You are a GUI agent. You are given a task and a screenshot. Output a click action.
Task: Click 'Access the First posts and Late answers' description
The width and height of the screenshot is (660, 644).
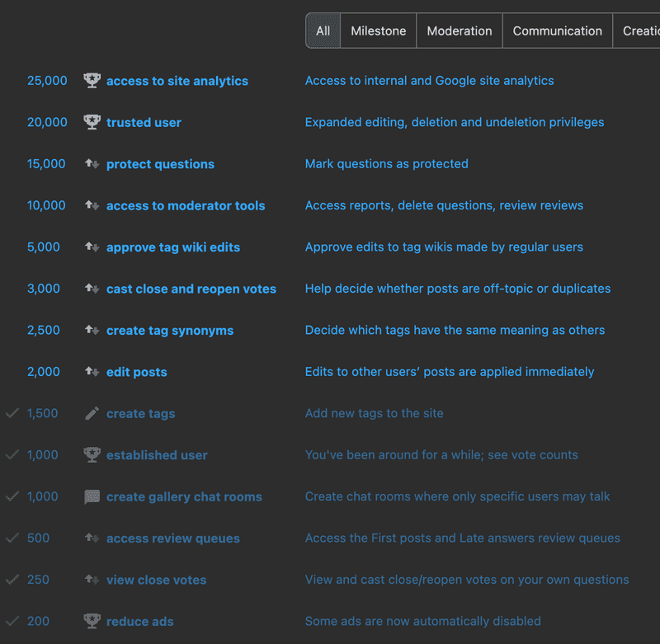[x=463, y=538]
